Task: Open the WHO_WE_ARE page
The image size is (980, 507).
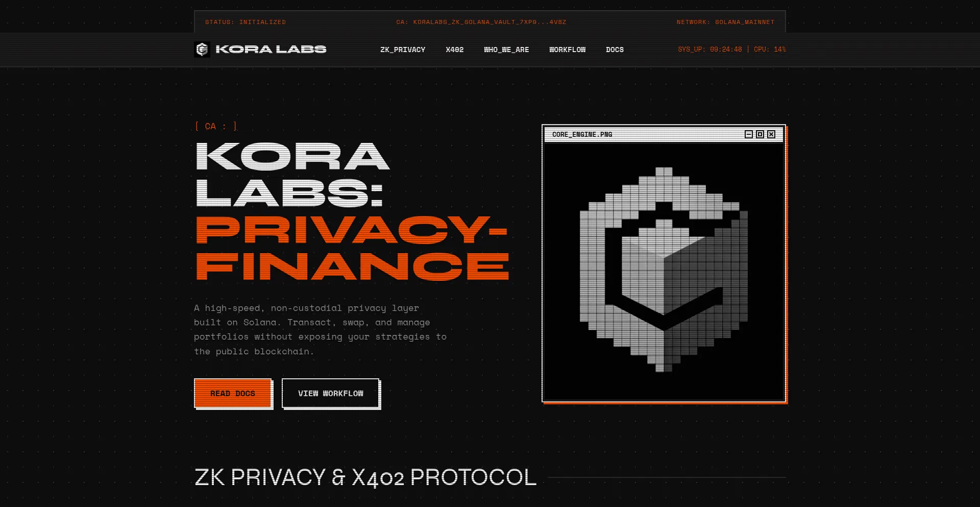Action: pyautogui.click(x=506, y=50)
